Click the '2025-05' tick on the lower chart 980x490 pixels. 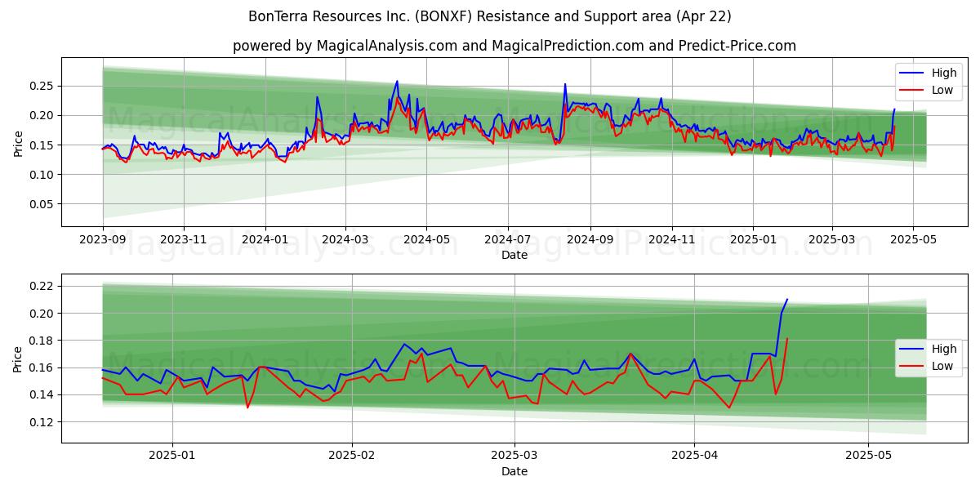tap(869, 457)
